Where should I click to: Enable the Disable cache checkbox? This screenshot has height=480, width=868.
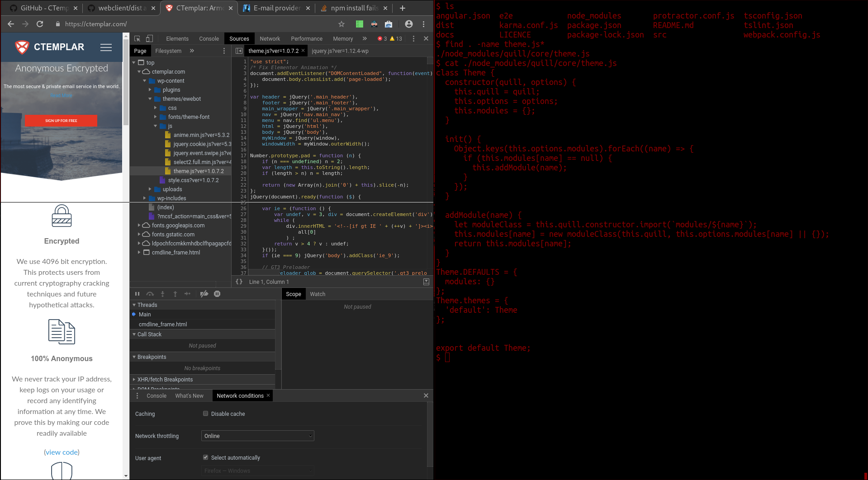[206, 414]
